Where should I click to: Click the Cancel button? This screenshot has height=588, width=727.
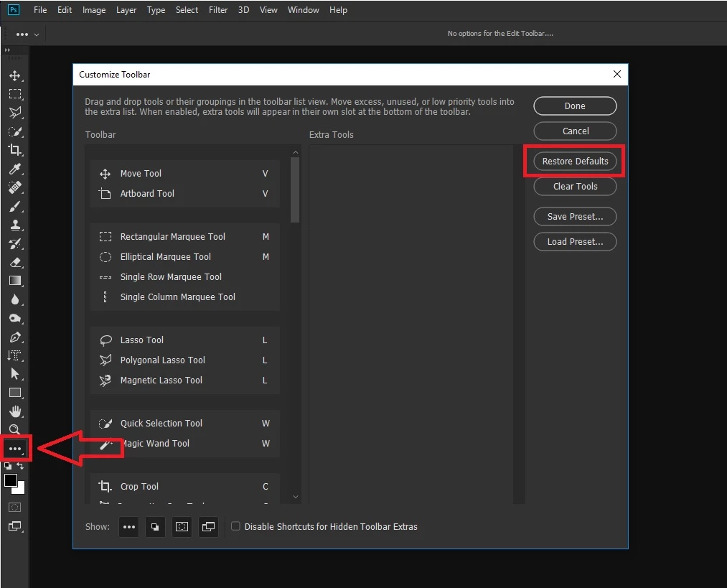(575, 131)
